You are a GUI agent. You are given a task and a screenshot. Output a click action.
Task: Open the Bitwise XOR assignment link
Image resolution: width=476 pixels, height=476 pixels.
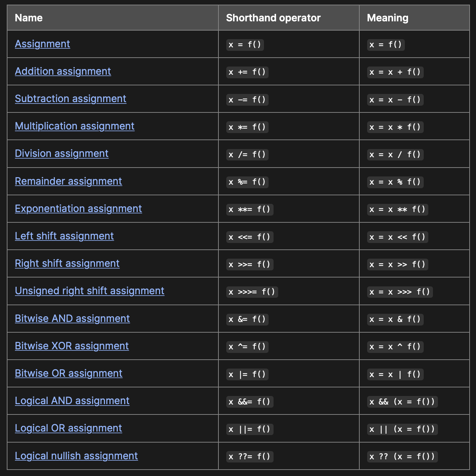coord(72,346)
